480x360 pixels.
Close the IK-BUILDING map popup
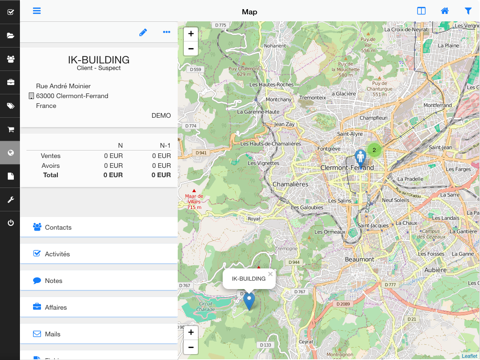pos(270,274)
